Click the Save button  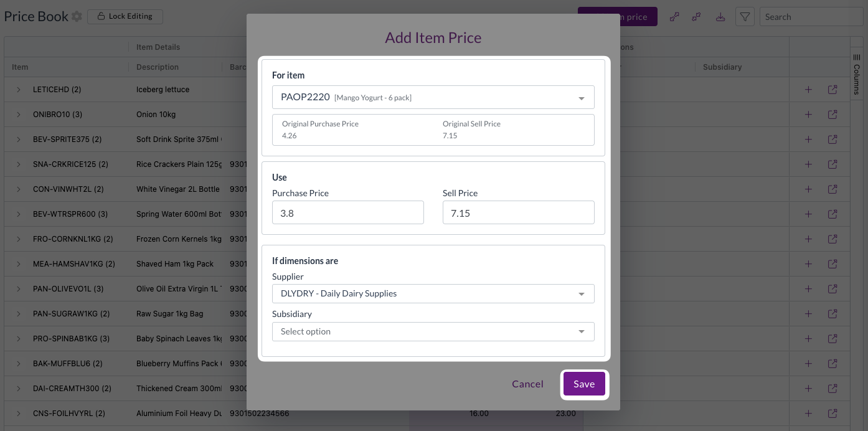coord(584,384)
